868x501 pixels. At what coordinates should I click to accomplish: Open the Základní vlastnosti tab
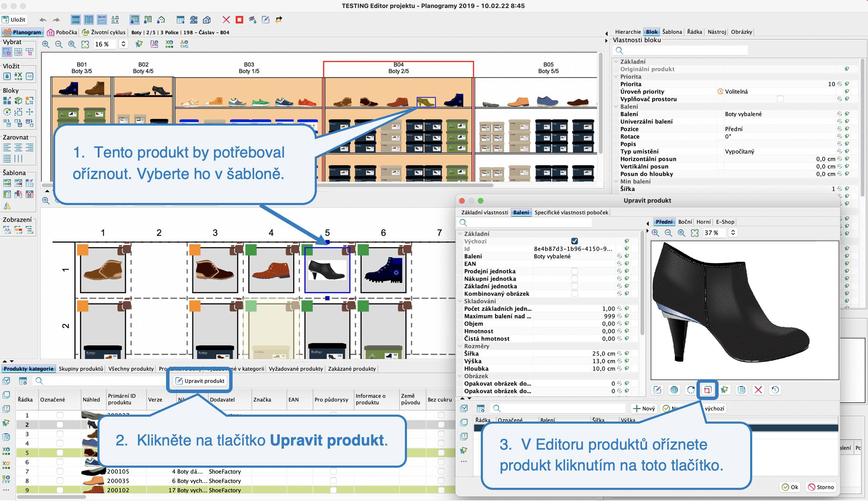[x=484, y=212]
